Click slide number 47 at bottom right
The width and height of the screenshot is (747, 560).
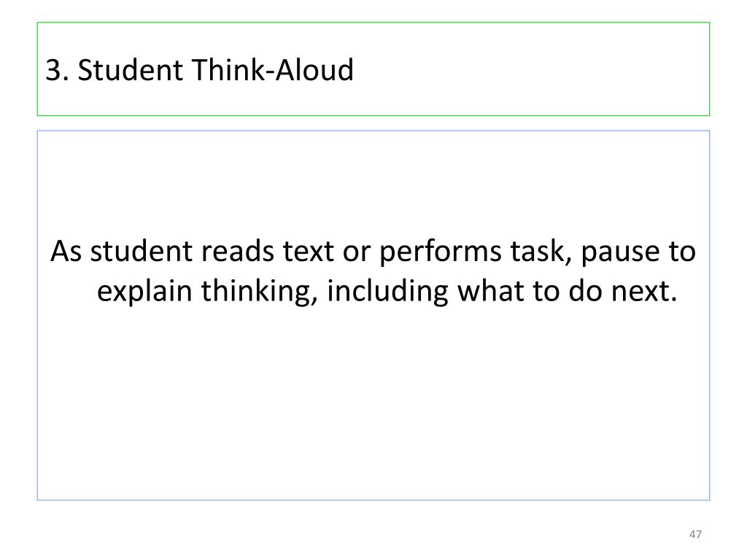point(695,534)
